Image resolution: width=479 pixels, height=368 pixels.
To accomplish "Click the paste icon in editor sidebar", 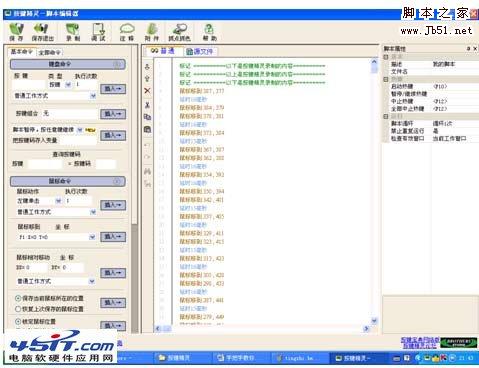I will pos(147,129).
